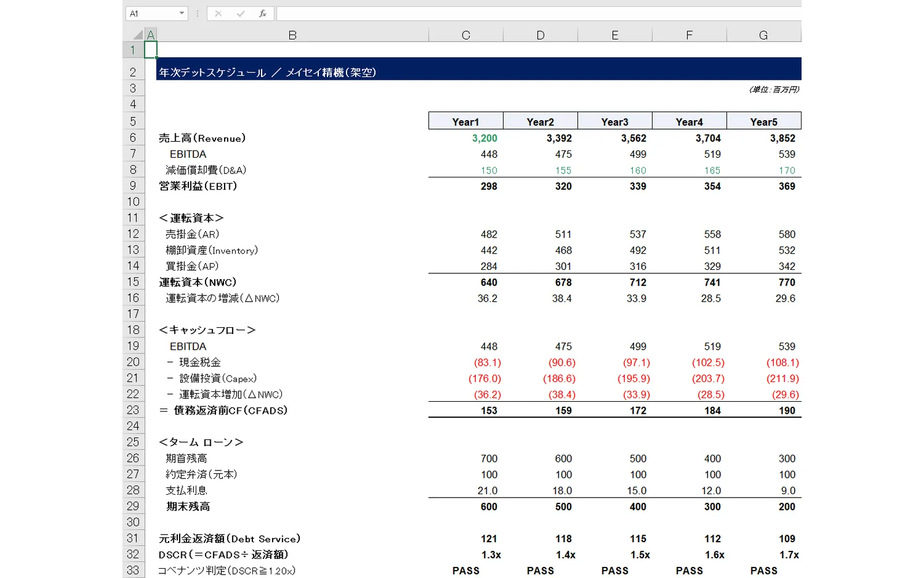Click the 元利金返済額(Debt Service) label
The width and height of the screenshot is (924, 578).
(x=230, y=539)
